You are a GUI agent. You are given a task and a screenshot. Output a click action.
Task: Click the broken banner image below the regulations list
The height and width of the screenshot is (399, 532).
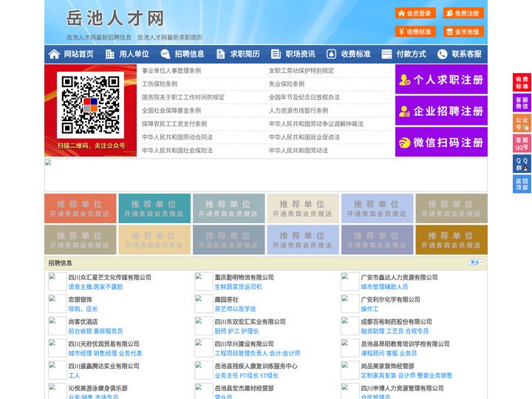tap(266, 175)
